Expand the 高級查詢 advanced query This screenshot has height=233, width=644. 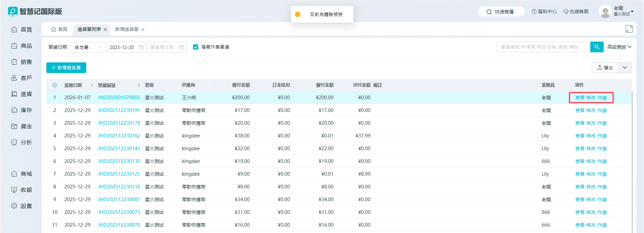[x=619, y=47]
